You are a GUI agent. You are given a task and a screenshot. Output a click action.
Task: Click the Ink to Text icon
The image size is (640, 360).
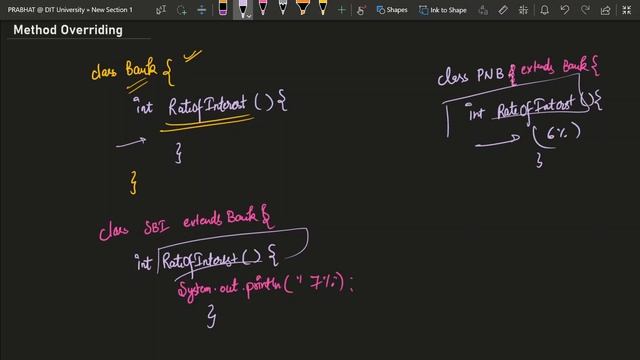click(483, 10)
